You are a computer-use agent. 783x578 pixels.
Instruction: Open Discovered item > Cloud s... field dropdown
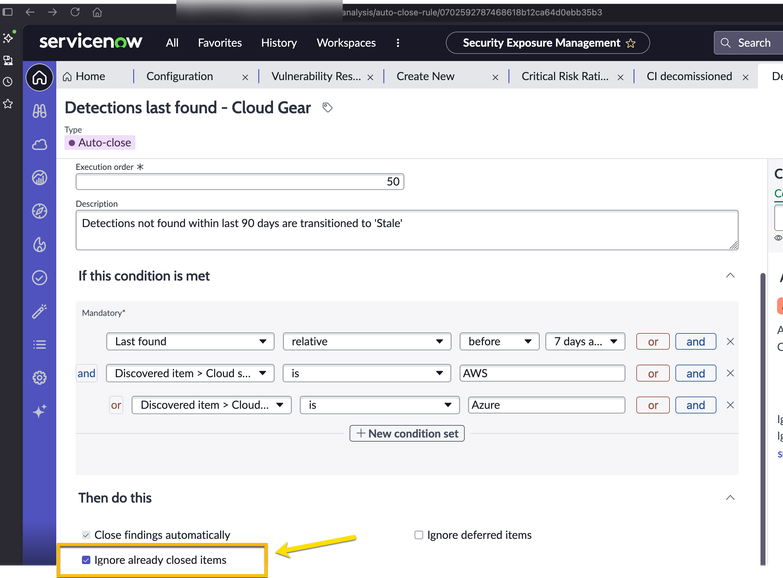190,373
